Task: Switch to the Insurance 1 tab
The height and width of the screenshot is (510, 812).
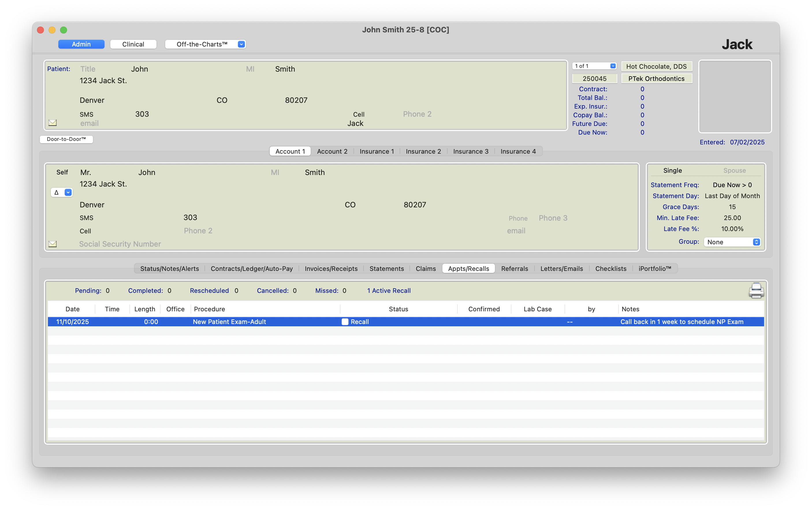Action: [376, 151]
